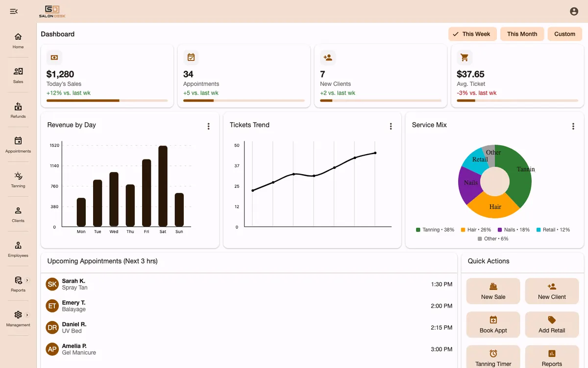The image size is (588, 368).
Task: Click the last point on Tickets Trend line
Action: pyautogui.click(x=375, y=153)
